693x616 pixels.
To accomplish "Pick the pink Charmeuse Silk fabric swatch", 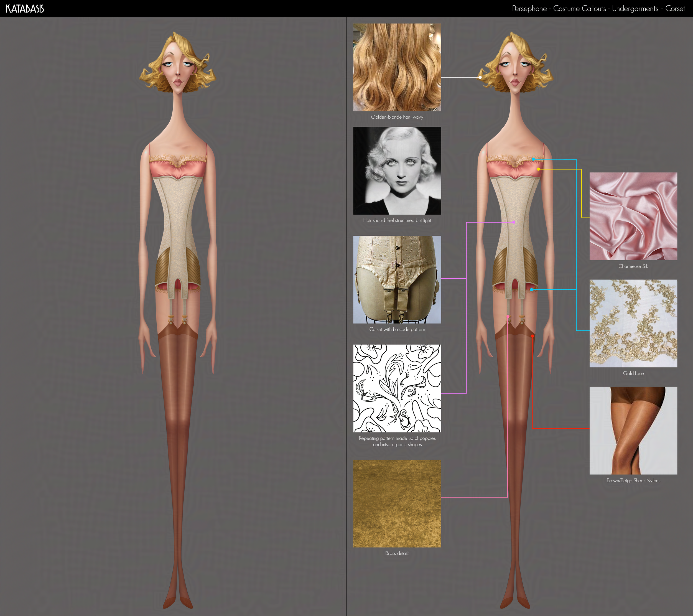I will tap(633, 216).
